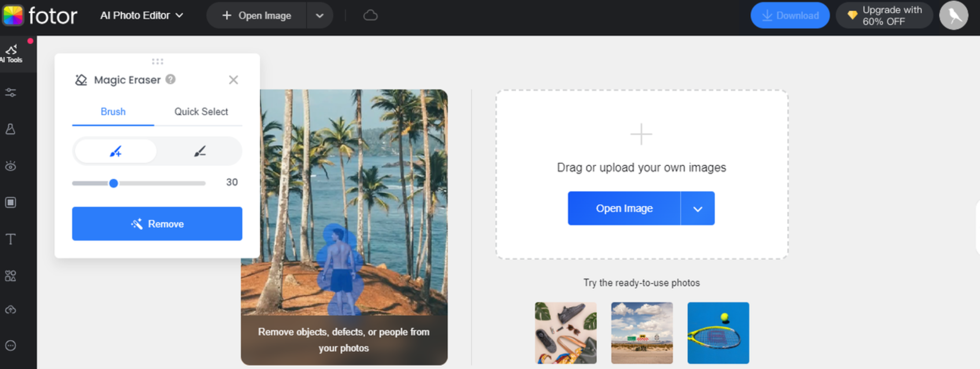Open the Text sidebar tool
This screenshot has height=369, width=980.
click(x=11, y=239)
